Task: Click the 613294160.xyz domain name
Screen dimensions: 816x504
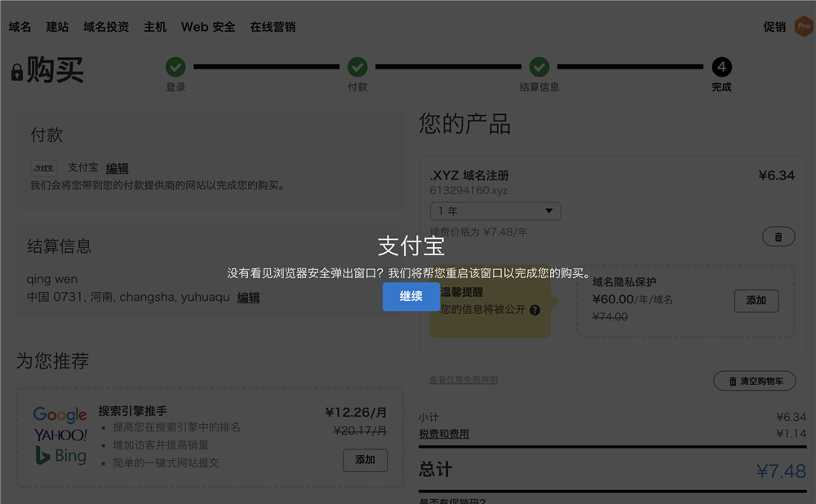Action: point(468,190)
